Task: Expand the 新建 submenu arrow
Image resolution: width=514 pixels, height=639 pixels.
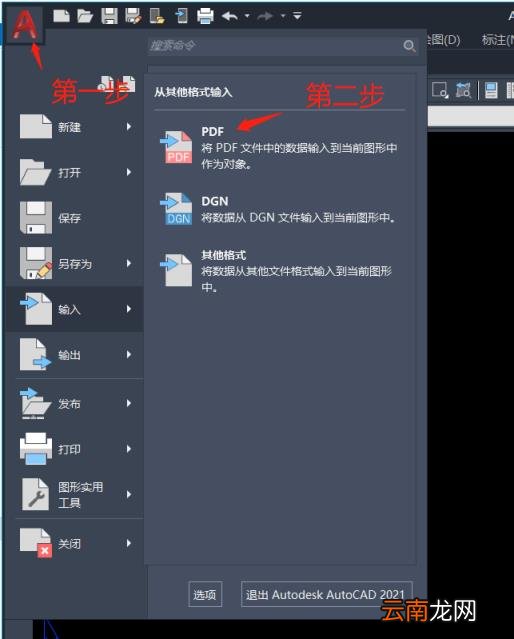Action: pyautogui.click(x=129, y=127)
